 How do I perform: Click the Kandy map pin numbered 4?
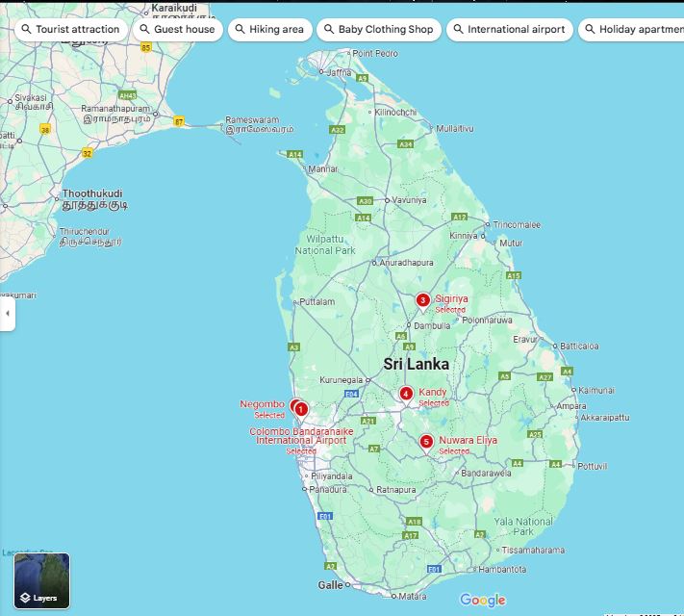406,393
